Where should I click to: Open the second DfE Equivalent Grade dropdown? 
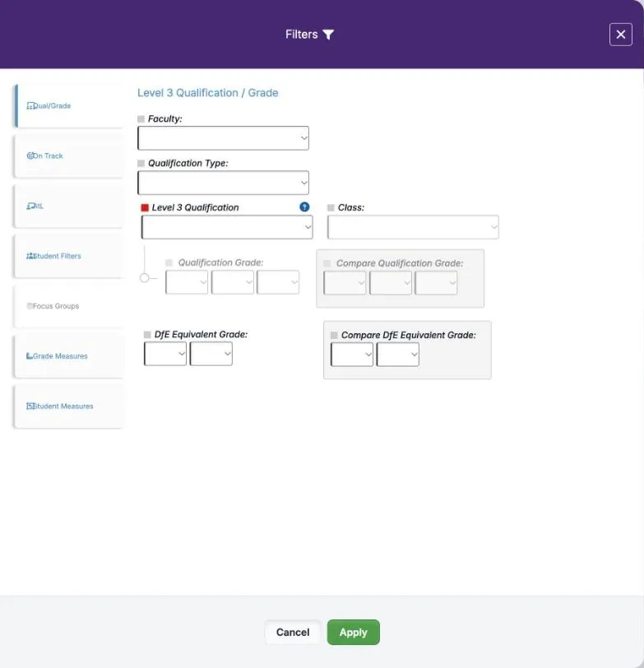pyautogui.click(x=211, y=354)
